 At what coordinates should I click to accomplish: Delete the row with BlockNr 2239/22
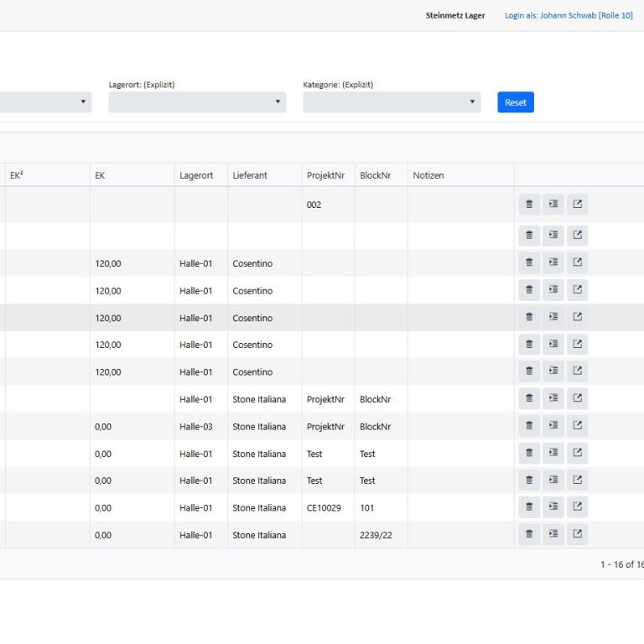click(529, 534)
